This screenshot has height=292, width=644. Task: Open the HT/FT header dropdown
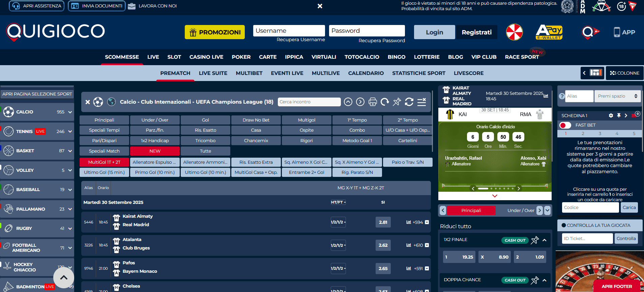tap(338, 202)
